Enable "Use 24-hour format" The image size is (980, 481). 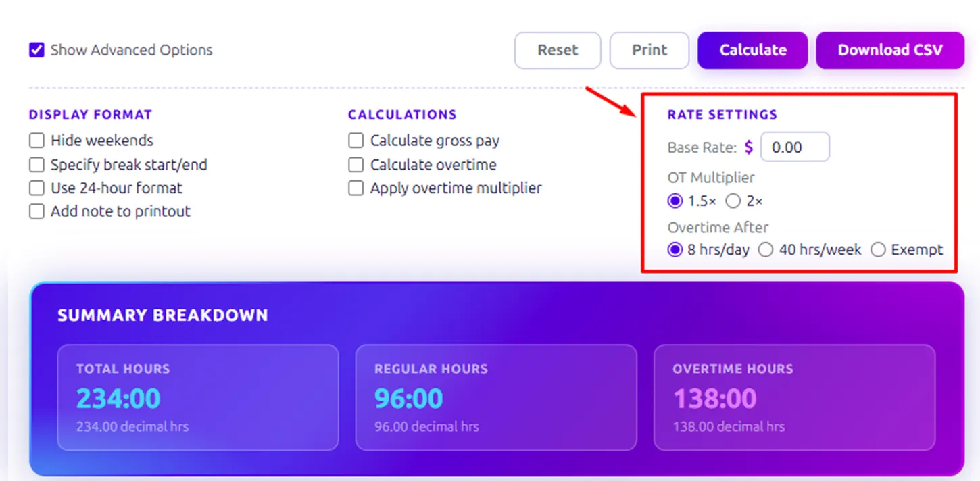[x=36, y=188]
